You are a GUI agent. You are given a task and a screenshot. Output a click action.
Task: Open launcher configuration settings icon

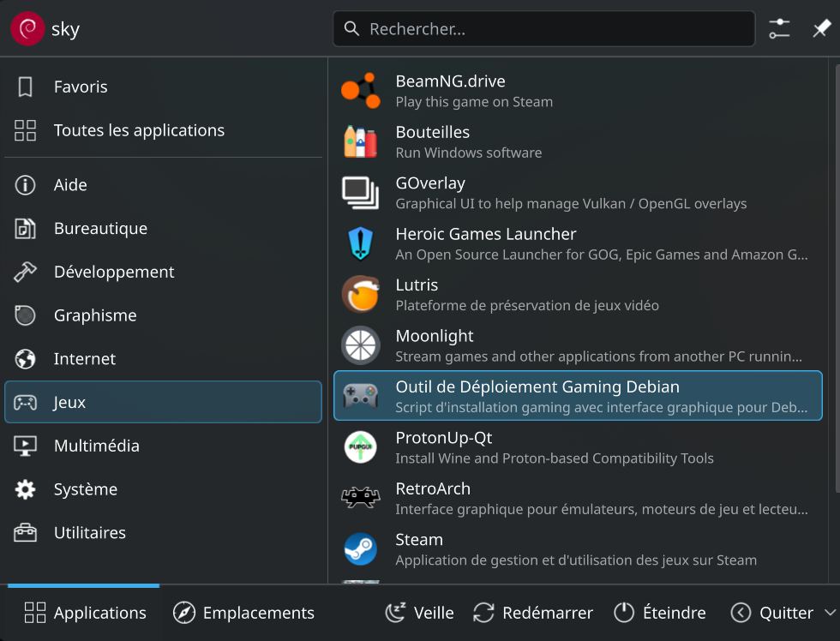tap(779, 29)
